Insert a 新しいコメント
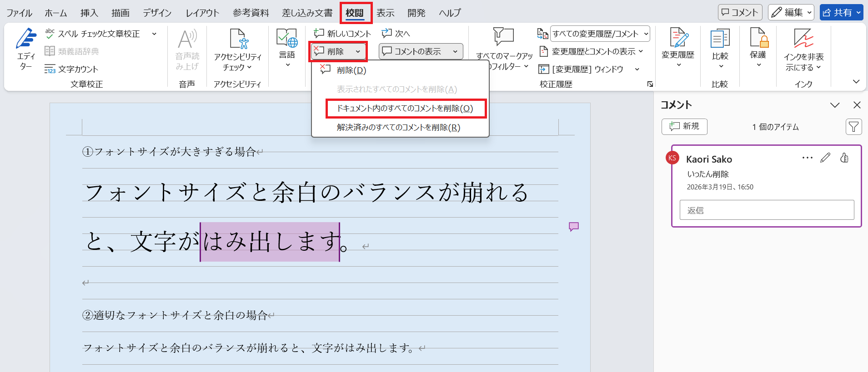 pyautogui.click(x=342, y=34)
